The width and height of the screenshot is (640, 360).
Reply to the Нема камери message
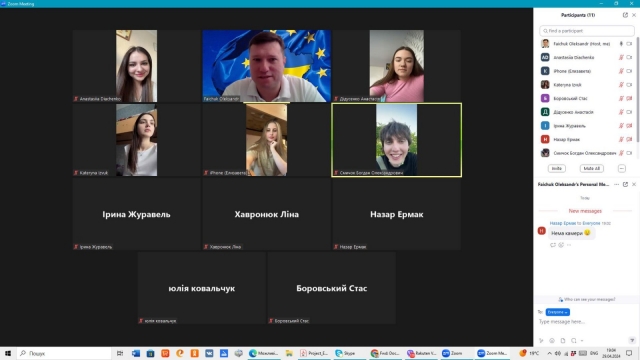553,245
